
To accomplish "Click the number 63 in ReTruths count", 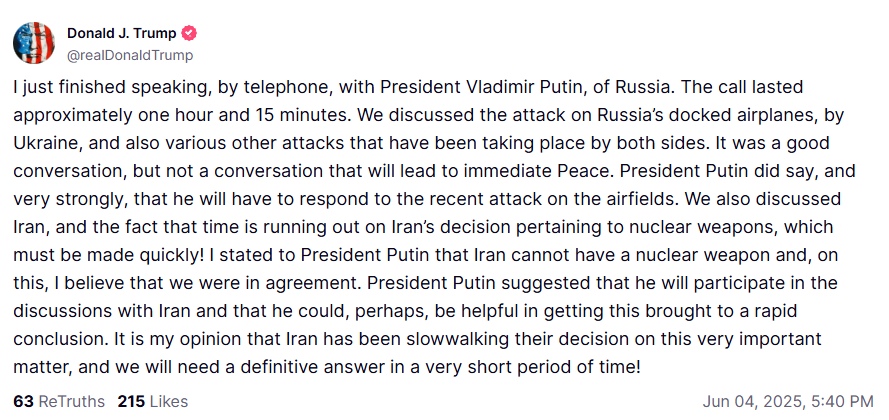I will (23, 402).
